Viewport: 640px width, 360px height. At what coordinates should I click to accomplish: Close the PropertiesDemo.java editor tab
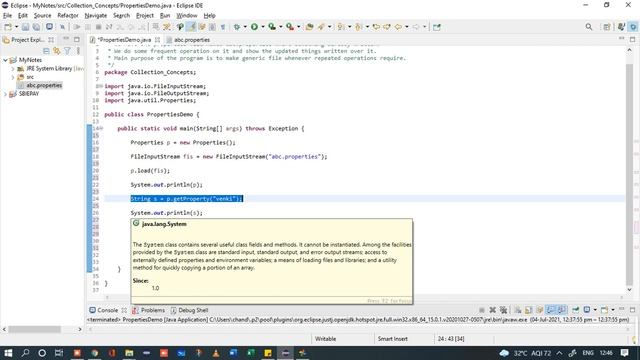(158, 40)
